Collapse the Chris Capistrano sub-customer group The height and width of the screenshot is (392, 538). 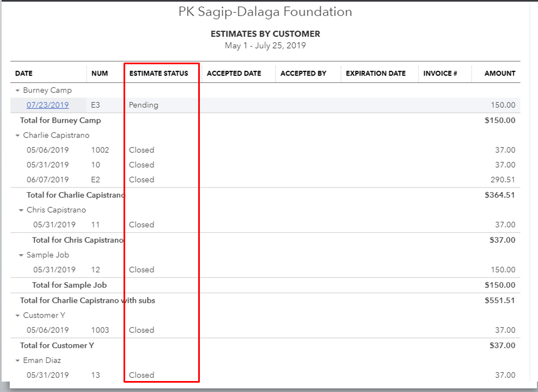coord(21,210)
